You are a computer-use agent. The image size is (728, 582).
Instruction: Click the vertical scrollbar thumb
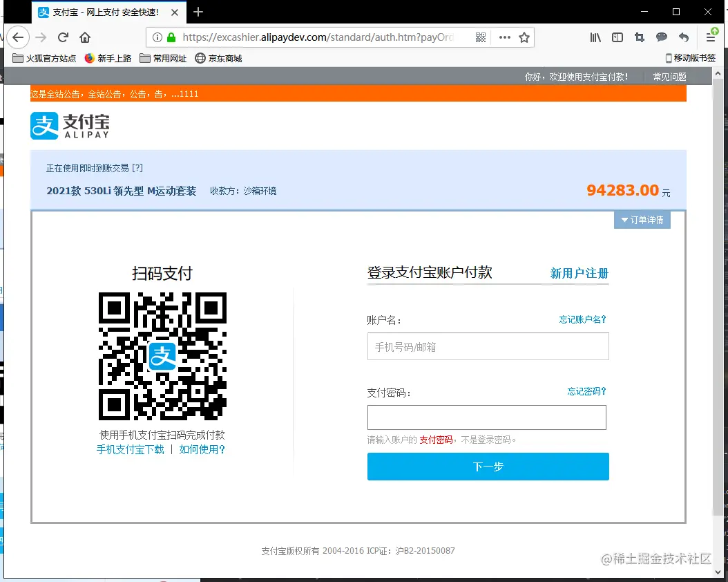pos(718,297)
